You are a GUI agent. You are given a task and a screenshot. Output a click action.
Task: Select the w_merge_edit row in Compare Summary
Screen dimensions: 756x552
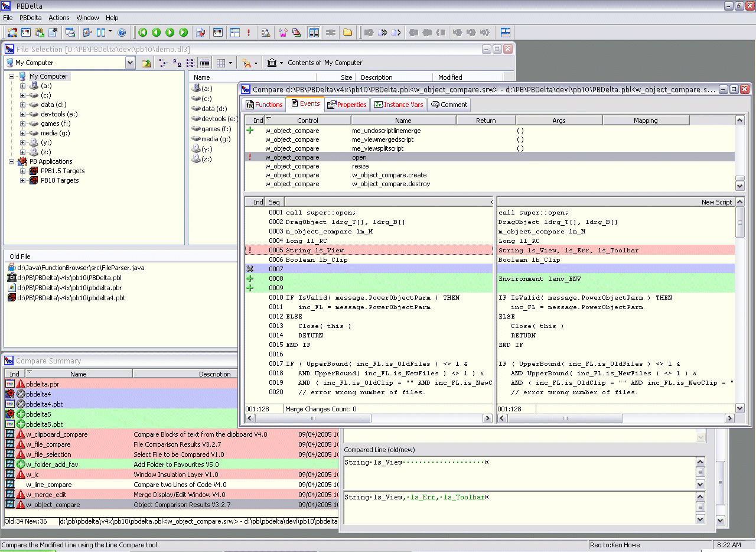(x=171, y=495)
